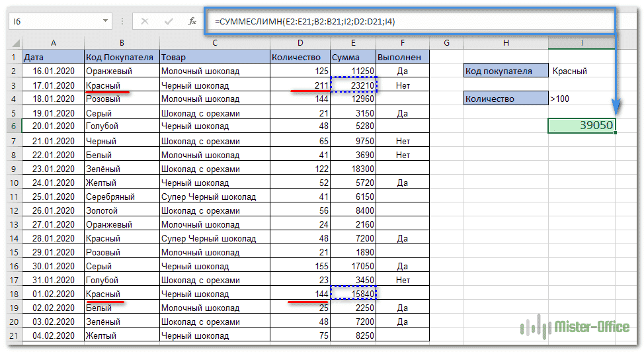Click the Select All corner triangle
Viewport: 644px width, 352px height.
point(15,43)
